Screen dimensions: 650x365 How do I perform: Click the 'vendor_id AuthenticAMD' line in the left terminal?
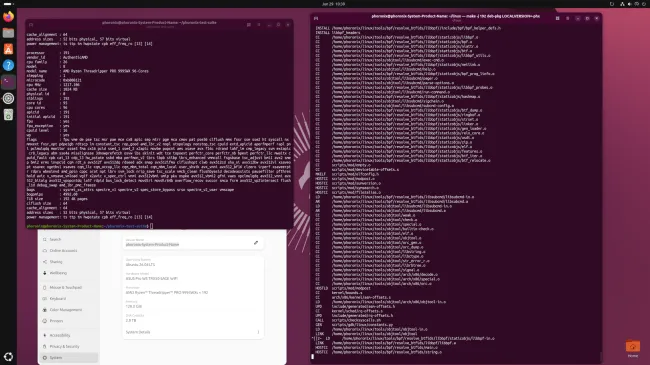click(x=57, y=57)
